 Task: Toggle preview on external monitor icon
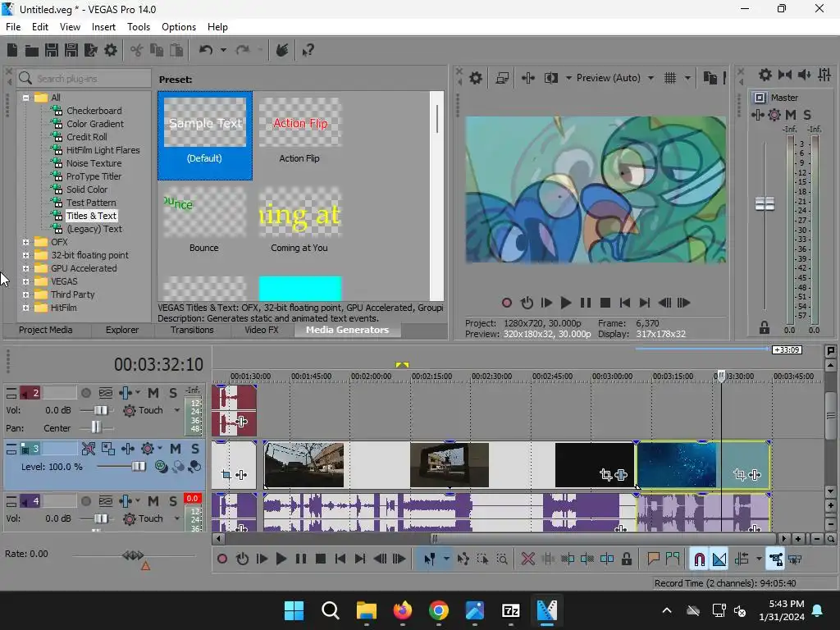[502, 78]
